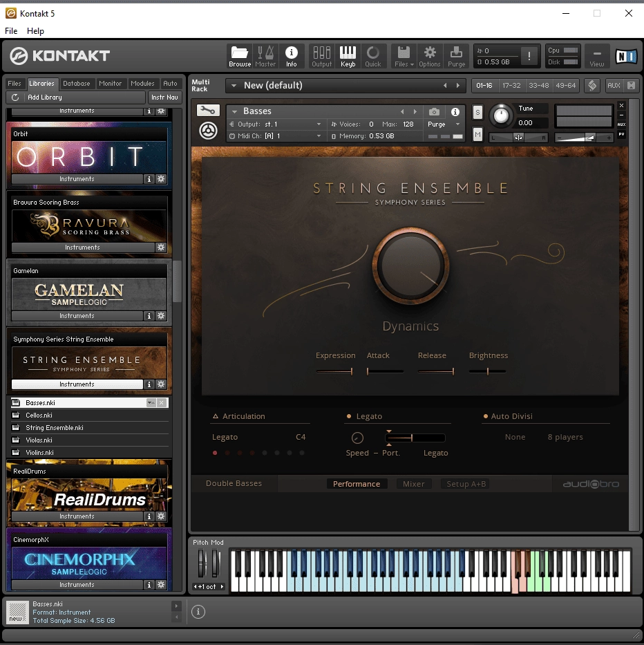
Task: Select None divisi option
Action: pos(515,437)
